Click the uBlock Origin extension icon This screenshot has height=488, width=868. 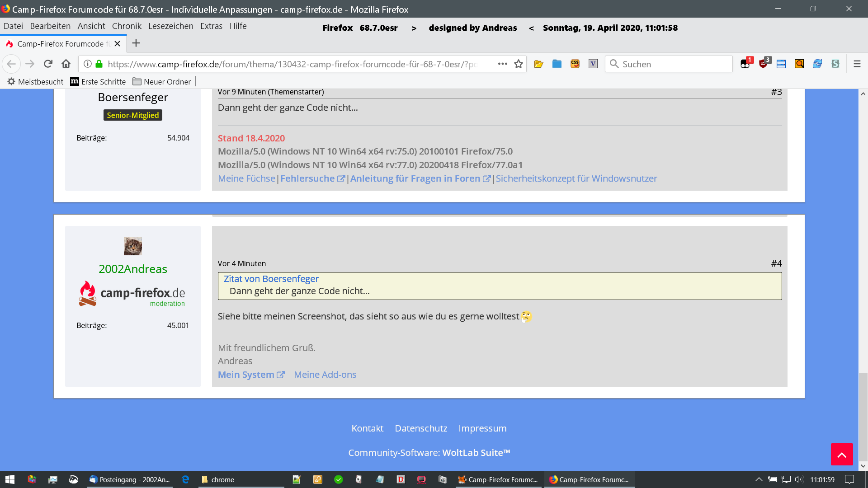764,64
